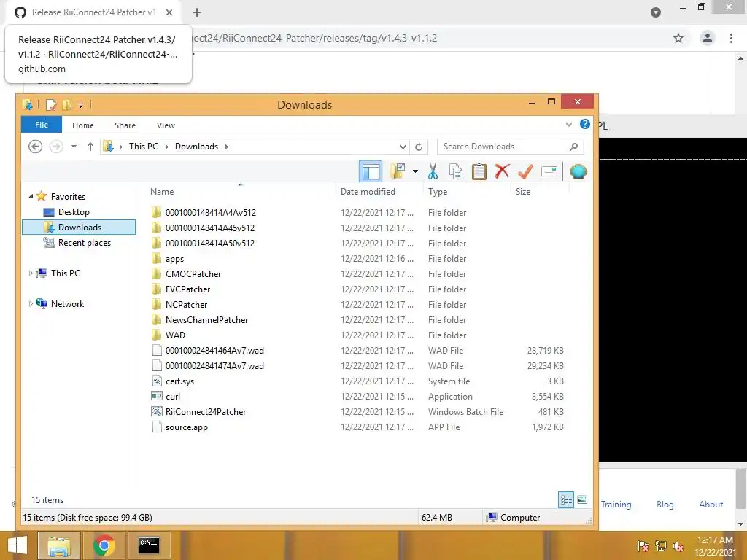
Task: Sort by the Date modified column header
Action: click(368, 192)
